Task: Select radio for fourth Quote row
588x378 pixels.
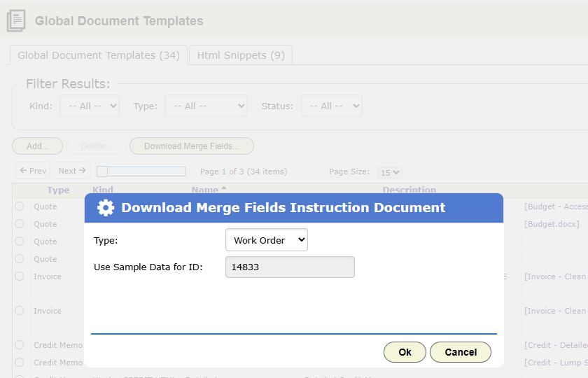Action: tap(20, 259)
